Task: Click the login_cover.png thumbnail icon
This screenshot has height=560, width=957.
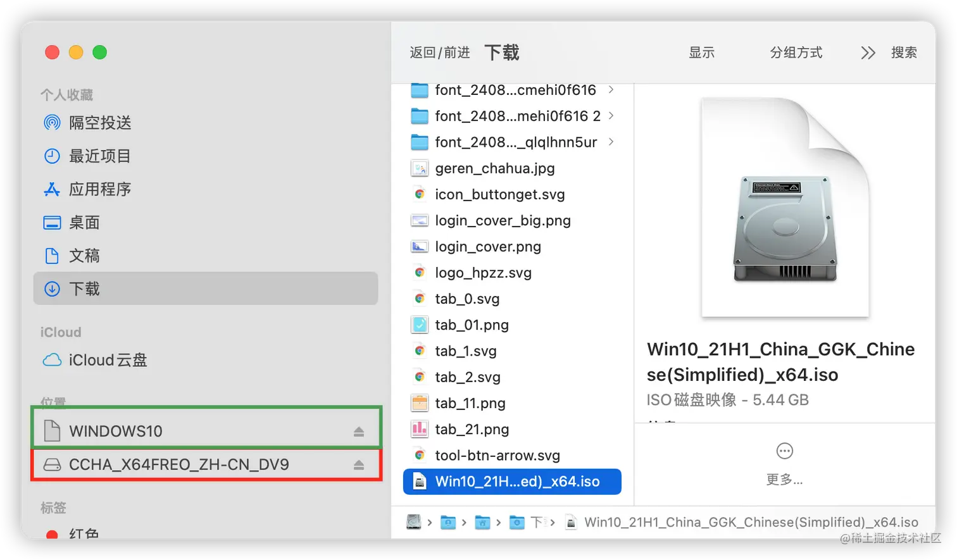Action: click(x=420, y=247)
